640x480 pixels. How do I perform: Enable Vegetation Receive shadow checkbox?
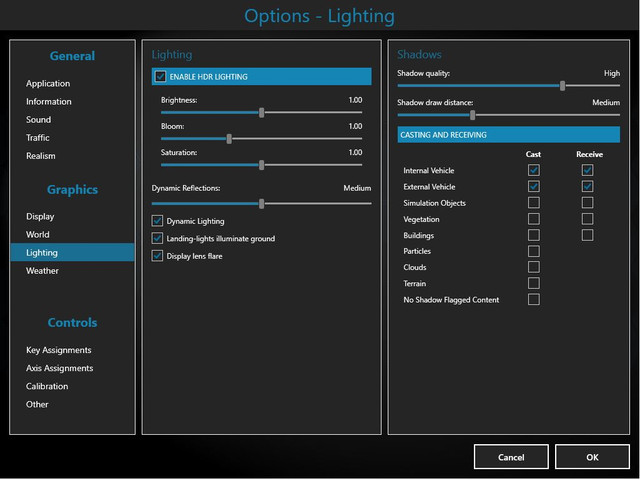[x=587, y=219]
